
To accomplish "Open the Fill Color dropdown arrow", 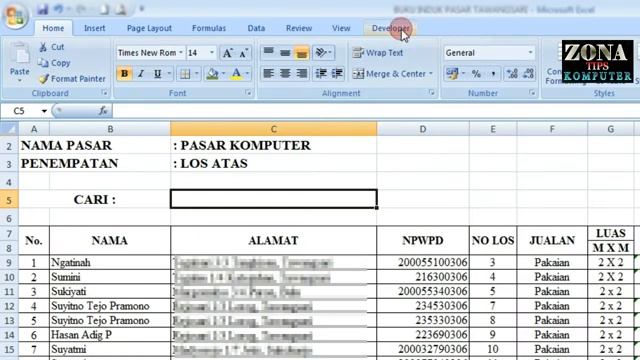I will coord(223,74).
